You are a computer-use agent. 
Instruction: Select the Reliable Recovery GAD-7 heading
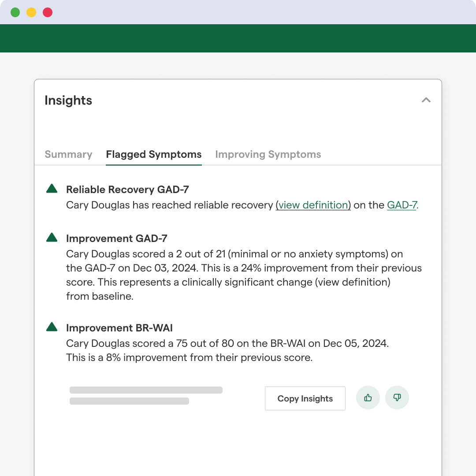[x=127, y=190]
